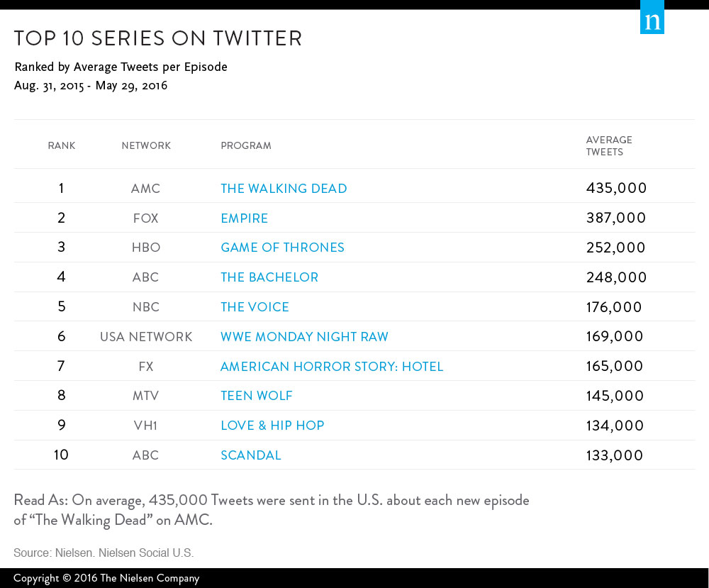Open the Teen Wolf program link
This screenshot has width=709, height=588.
click(x=257, y=396)
